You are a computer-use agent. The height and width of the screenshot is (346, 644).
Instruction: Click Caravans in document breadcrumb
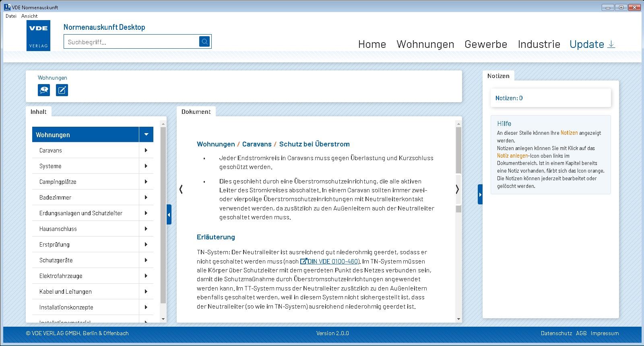coord(257,144)
